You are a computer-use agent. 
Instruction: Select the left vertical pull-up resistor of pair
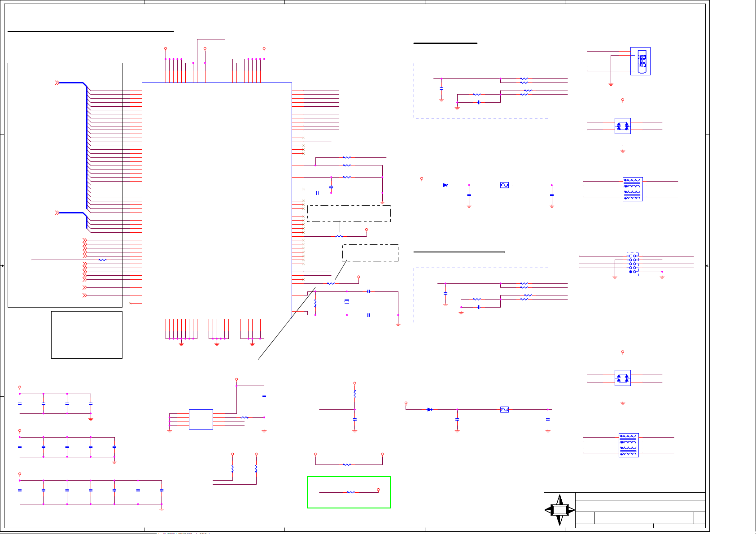(232, 469)
